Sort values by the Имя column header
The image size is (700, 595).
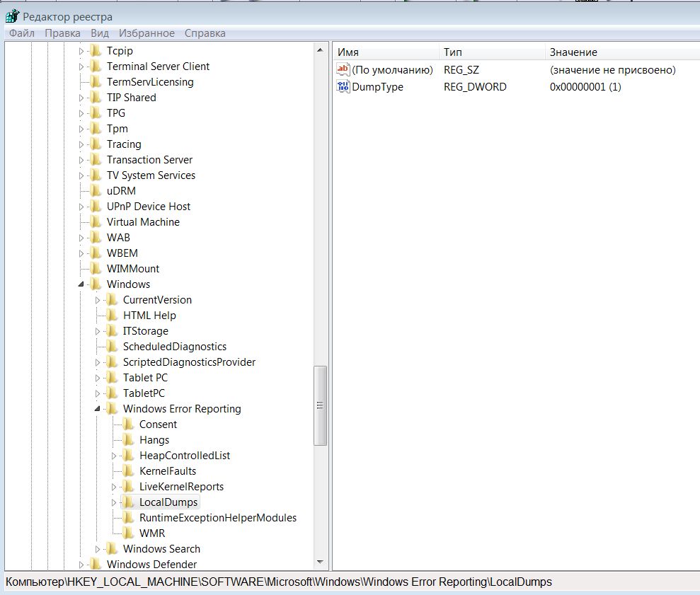click(386, 52)
